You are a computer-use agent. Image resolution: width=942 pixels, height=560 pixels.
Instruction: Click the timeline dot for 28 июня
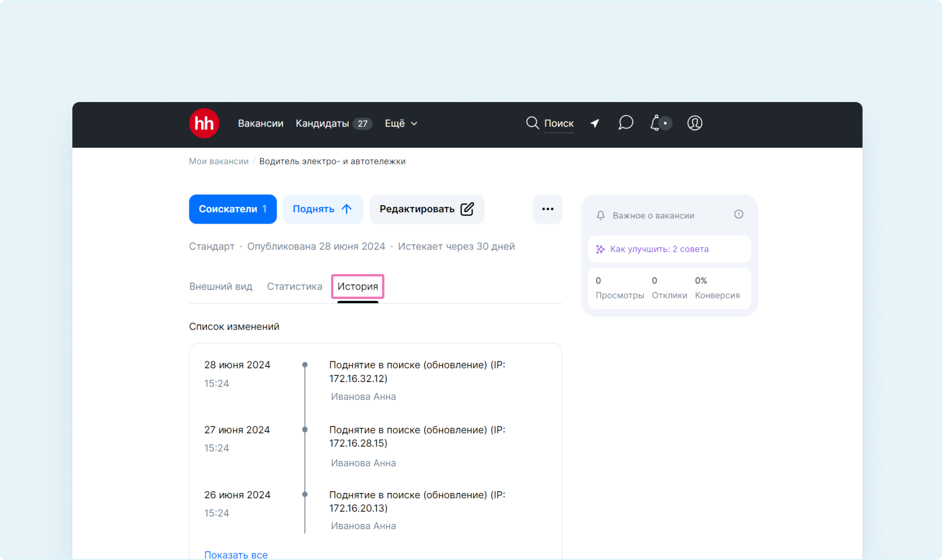305,365
